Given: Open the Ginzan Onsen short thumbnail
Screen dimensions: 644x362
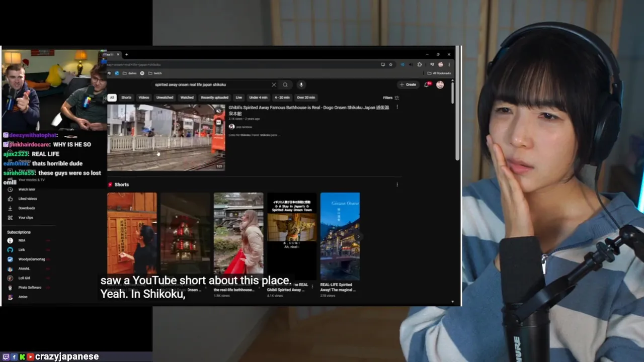Looking at the screenshot, I should (x=340, y=236).
